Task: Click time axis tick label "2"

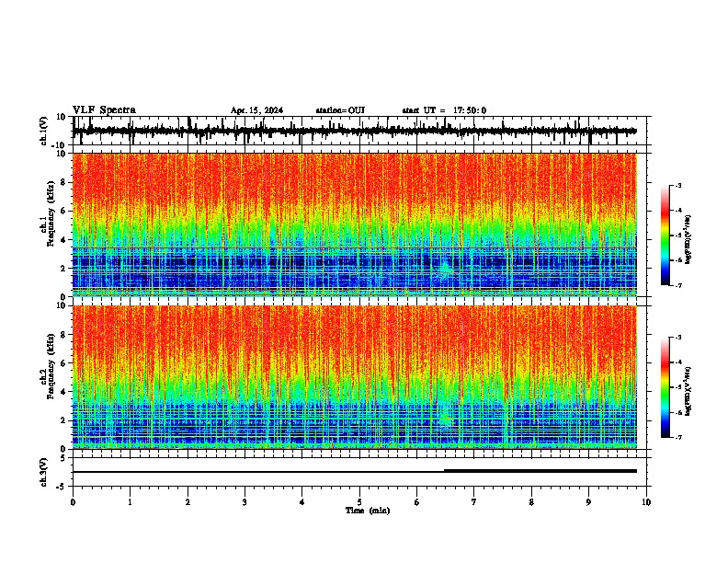Action: click(x=188, y=502)
